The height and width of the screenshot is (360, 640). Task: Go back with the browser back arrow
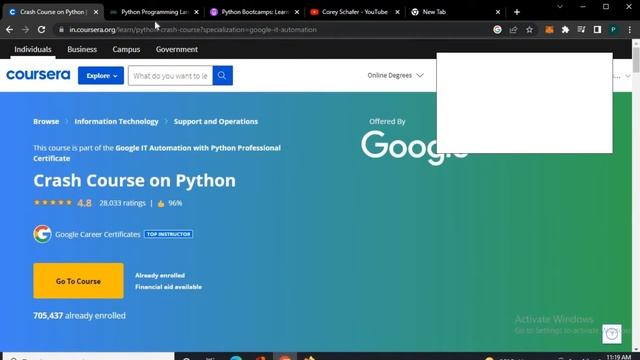[9, 29]
